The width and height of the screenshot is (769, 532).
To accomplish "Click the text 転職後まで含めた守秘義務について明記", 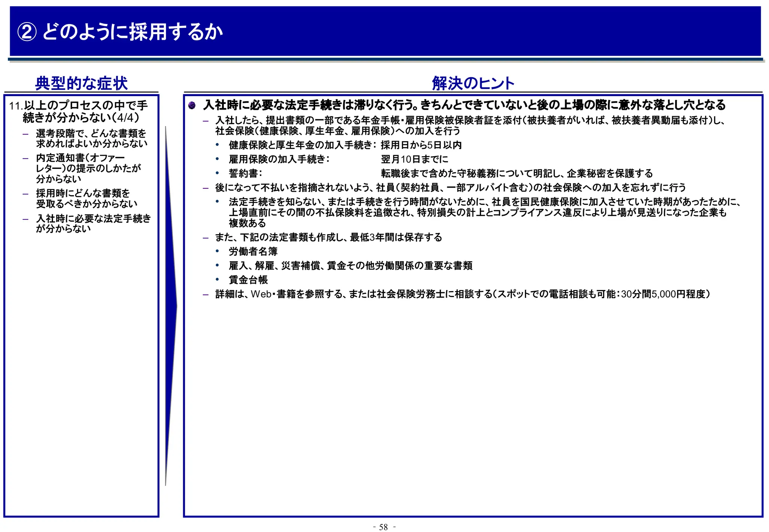I will point(517,173).
